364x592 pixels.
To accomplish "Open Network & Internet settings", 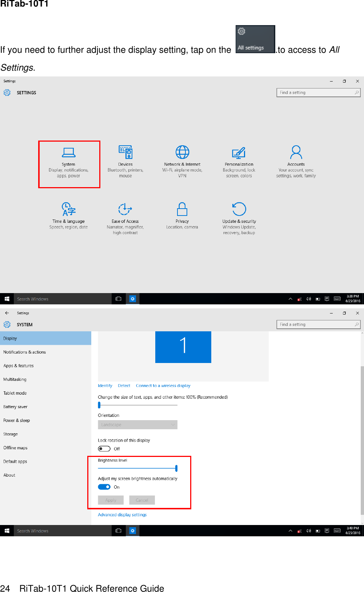I will (182, 162).
